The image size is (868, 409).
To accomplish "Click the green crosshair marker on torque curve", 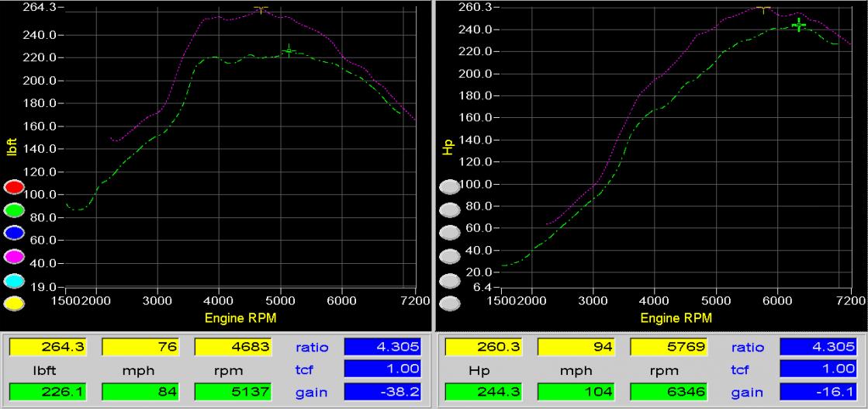I will (289, 51).
